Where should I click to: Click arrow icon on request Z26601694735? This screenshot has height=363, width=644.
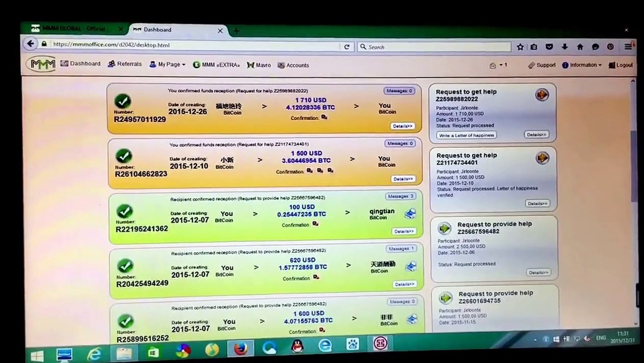[445, 298]
